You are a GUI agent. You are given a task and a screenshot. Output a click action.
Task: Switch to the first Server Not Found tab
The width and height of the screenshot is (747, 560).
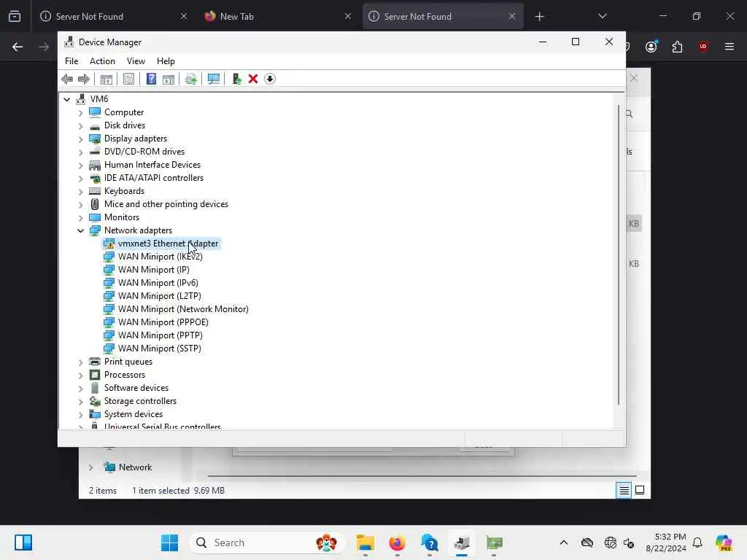click(x=113, y=16)
